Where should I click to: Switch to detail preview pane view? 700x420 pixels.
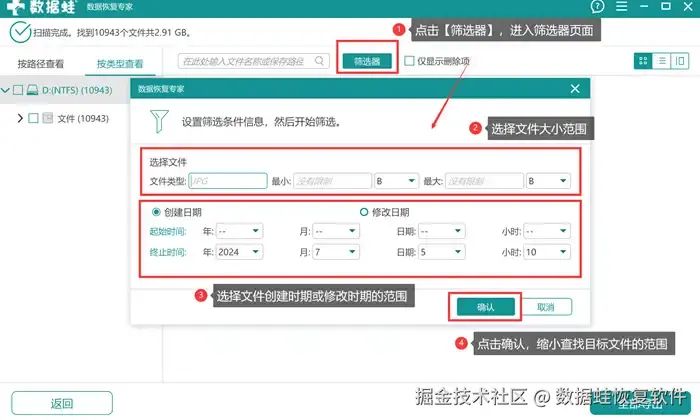tap(679, 61)
